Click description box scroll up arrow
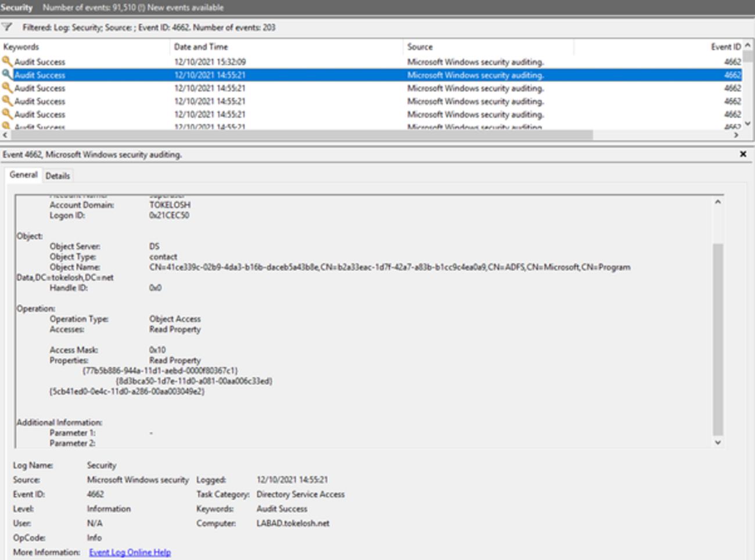755x560 pixels. (718, 202)
